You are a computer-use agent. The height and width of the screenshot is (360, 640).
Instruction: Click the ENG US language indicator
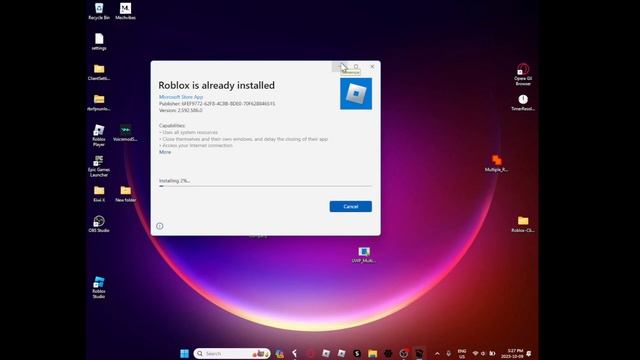[462, 353]
